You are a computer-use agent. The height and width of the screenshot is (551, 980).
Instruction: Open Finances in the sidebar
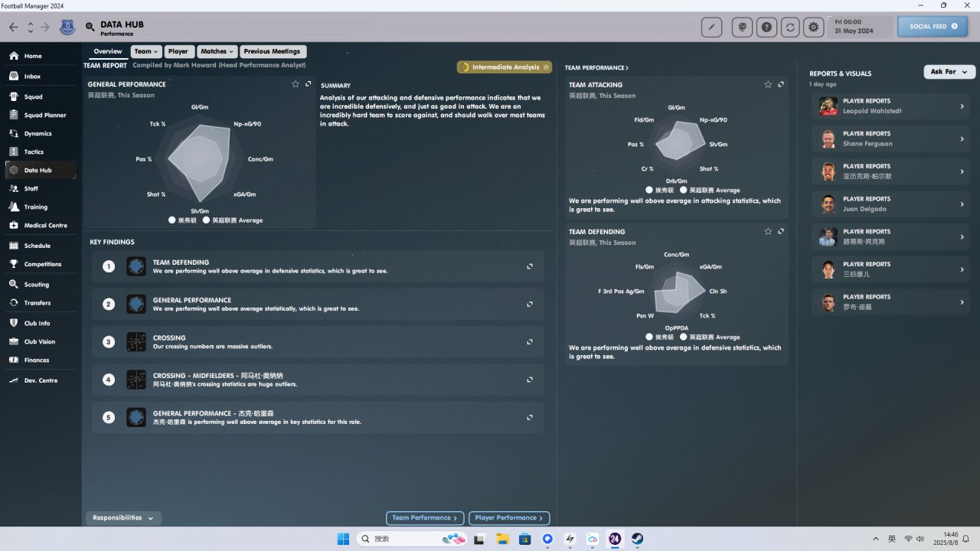(41, 360)
